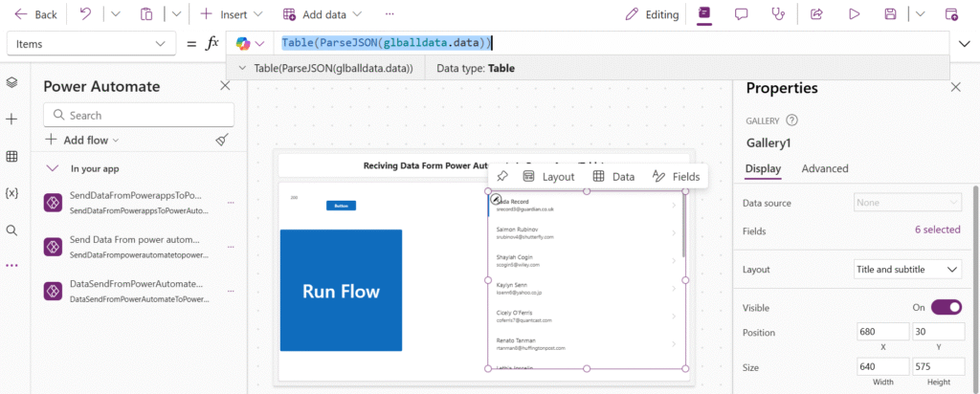The height and width of the screenshot is (394, 980).
Task: Click the Run Flow blue button
Action: [341, 291]
